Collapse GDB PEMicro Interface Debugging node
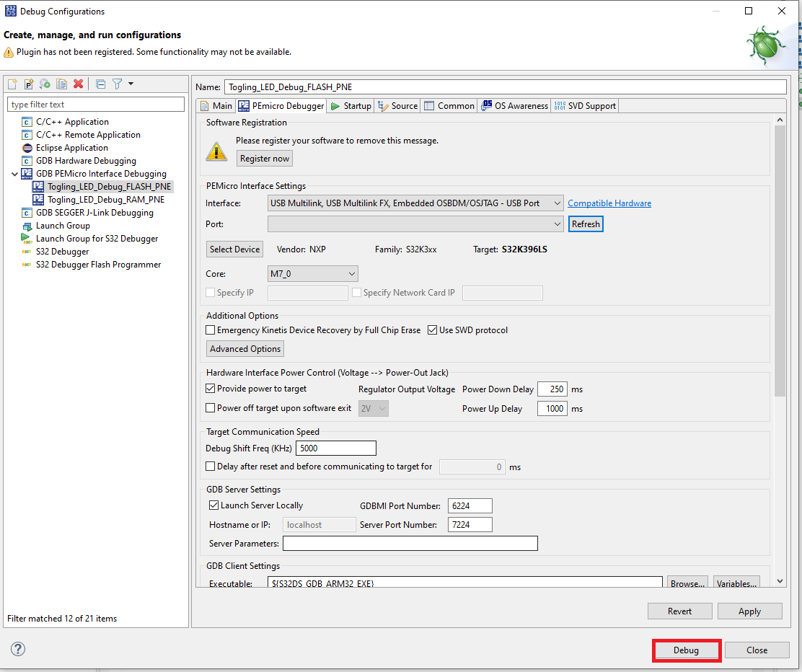 pos(15,174)
